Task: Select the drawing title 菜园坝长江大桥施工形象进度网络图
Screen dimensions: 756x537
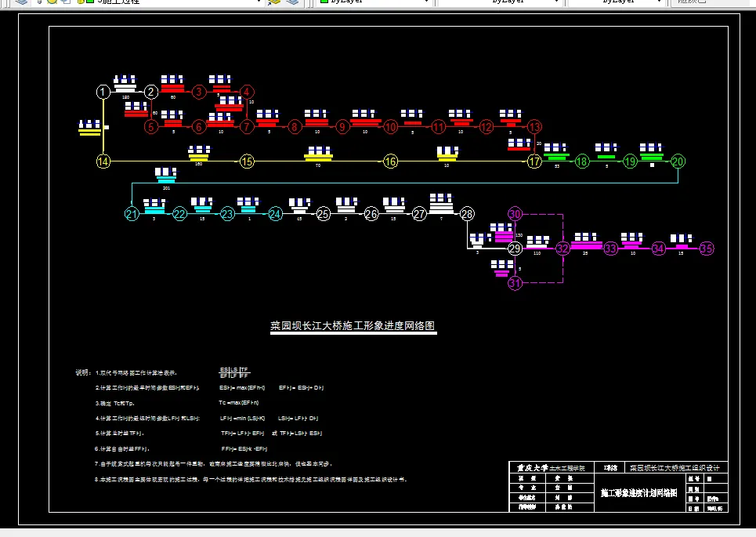Action: point(353,326)
